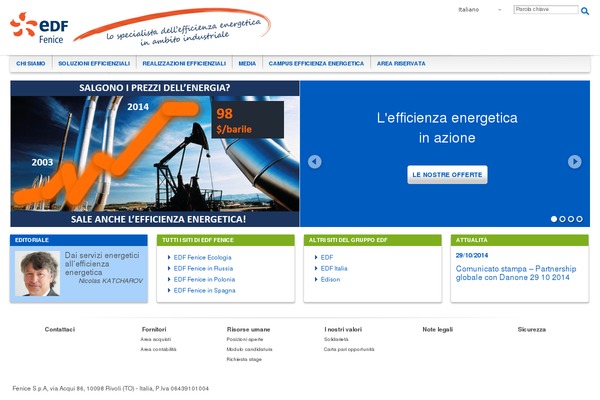The width and height of the screenshot is (600, 400).
Task: Click the Le Nostre Offerte button
Action: tap(447, 175)
